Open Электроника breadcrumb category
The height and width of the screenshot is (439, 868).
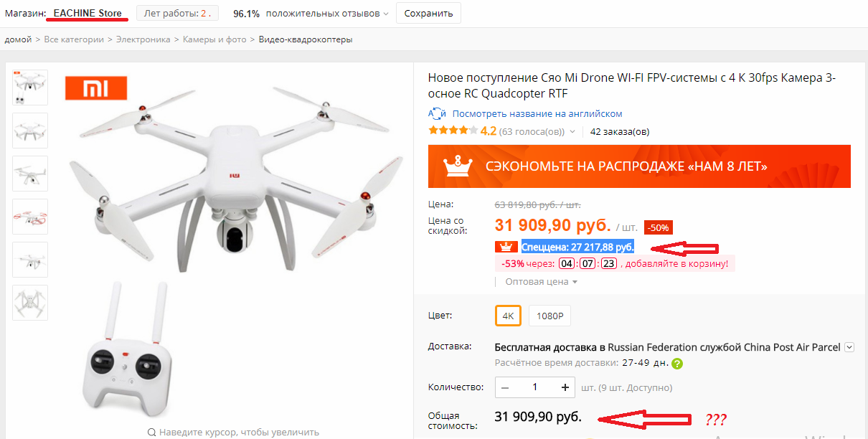pyautogui.click(x=143, y=39)
